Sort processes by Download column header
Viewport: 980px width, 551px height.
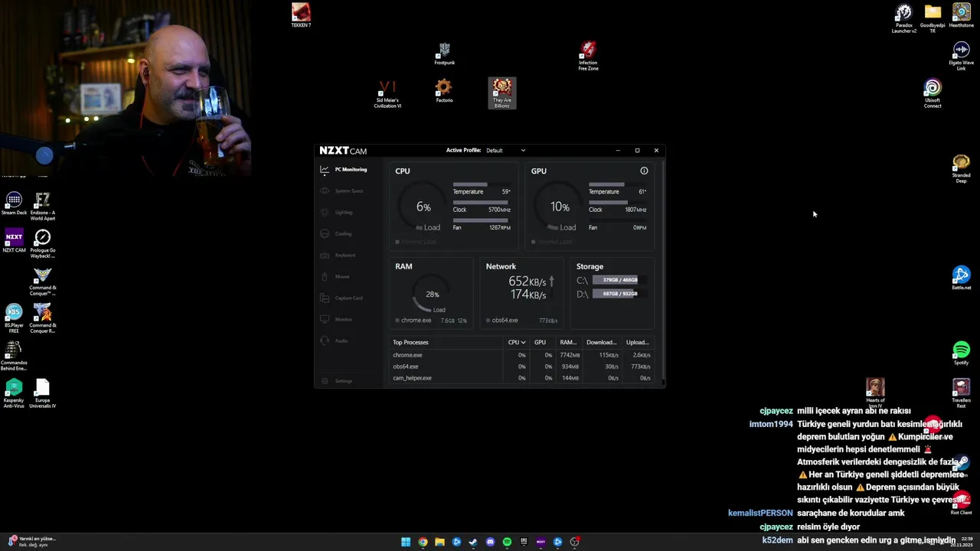601,343
